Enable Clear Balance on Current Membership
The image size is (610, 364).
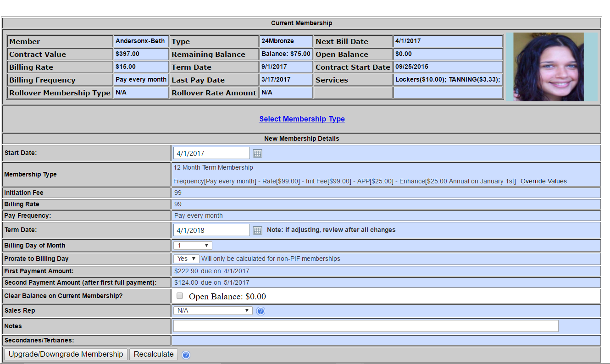179,296
